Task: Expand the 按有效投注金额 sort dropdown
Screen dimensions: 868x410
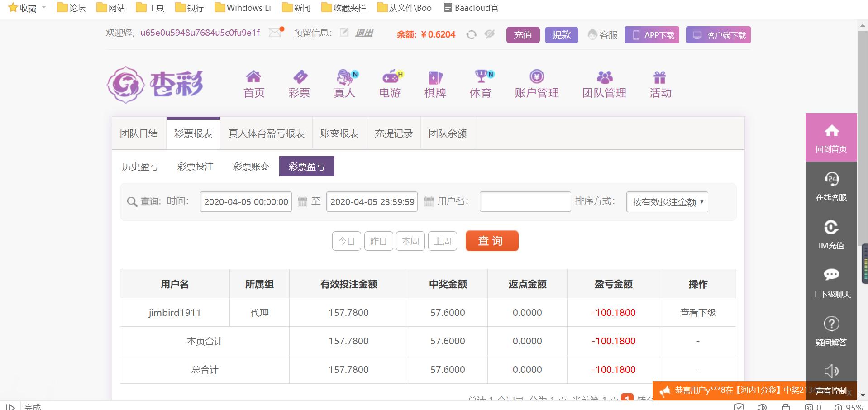Action: (x=667, y=202)
